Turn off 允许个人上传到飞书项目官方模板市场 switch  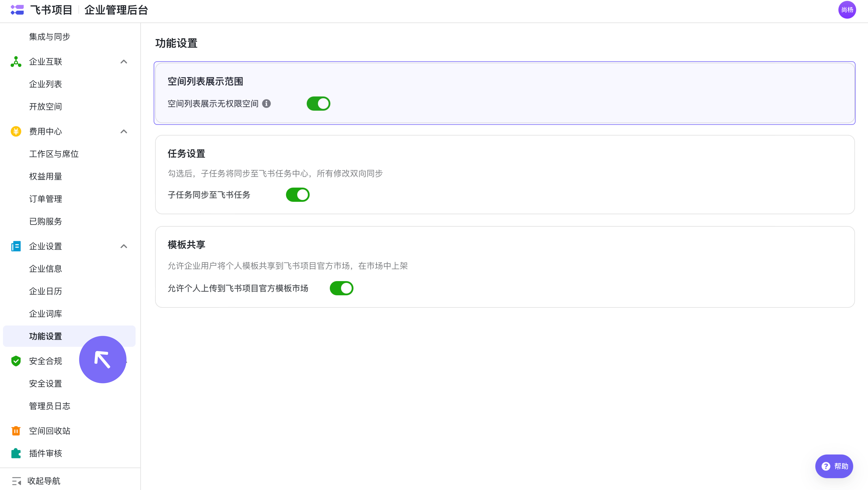[x=341, y=288]
